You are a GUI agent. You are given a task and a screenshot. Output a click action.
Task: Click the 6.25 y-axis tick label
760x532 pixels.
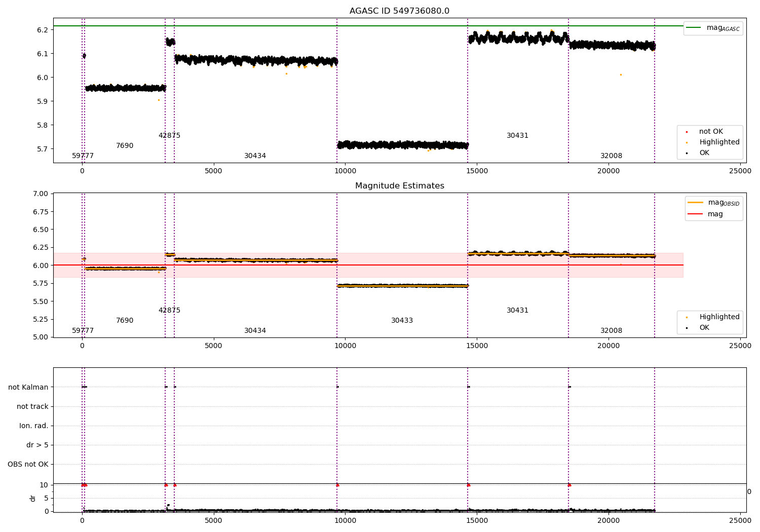pos(41,247)
